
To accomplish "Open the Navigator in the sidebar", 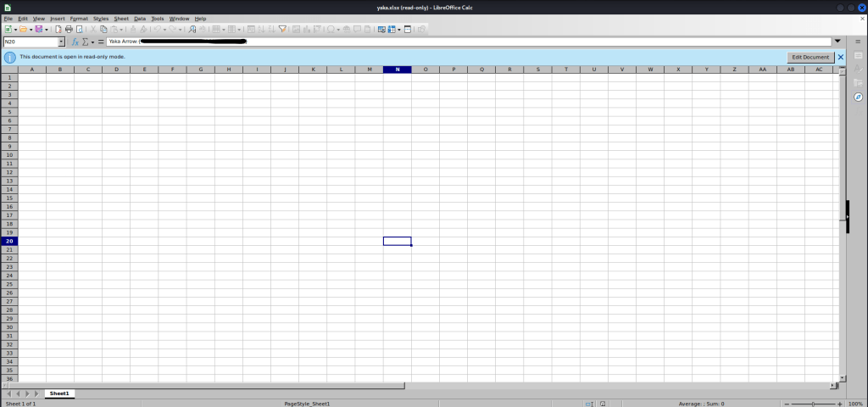I will tap(858, 97).
